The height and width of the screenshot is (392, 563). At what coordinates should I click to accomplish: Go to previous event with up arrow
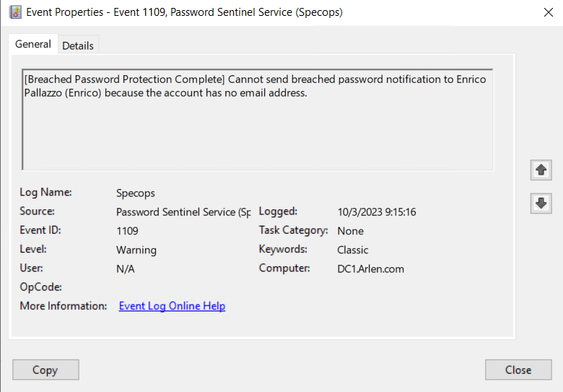coord(541,170)
